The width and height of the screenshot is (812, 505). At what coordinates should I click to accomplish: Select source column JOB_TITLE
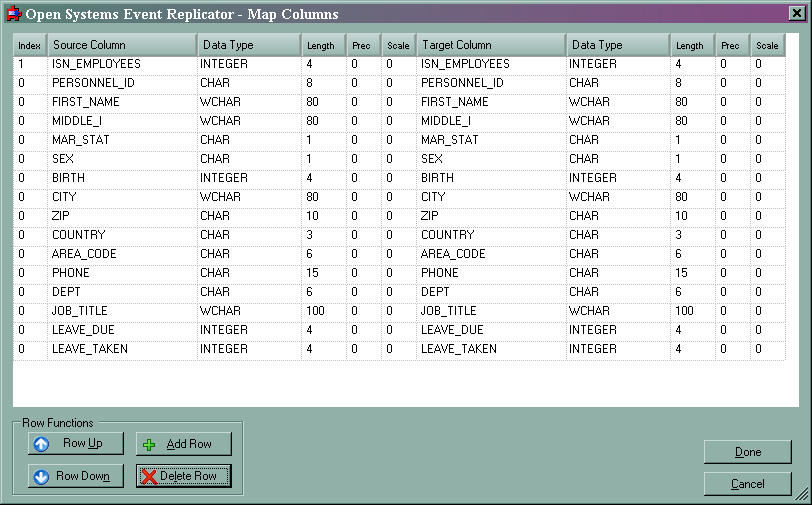(x=122, y=311)
